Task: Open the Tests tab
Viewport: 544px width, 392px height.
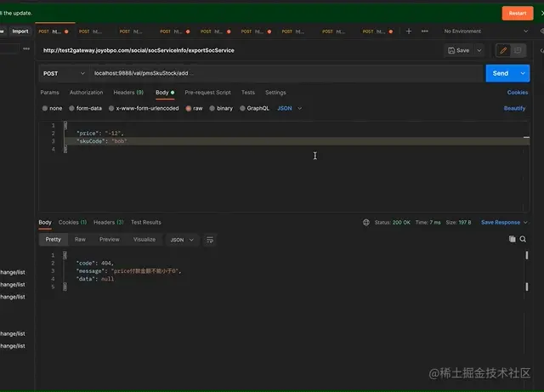Action: [247, 93]
